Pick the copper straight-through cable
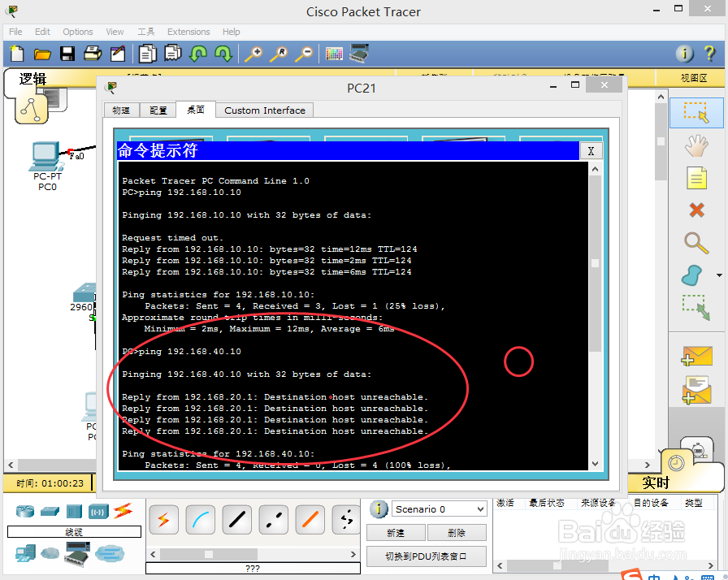The width and height of the screenshot is (728, 580). [236, 520]
